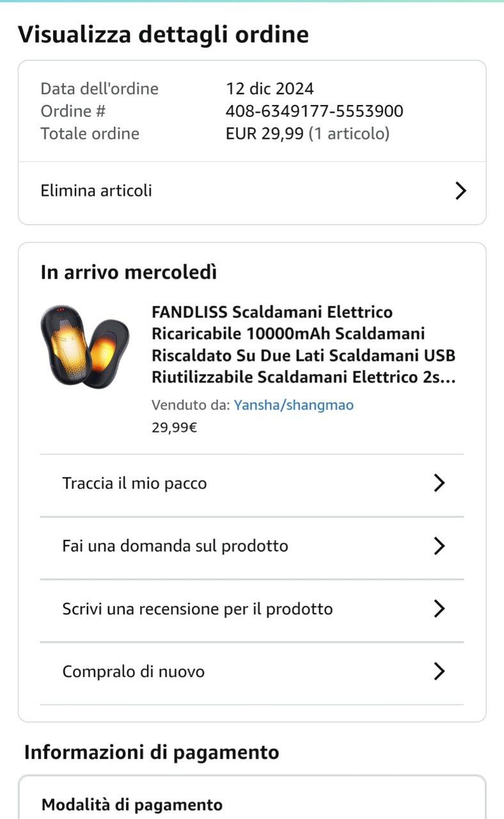Screen dimensions: 504x819
Task: Select the Elimina articoli option
Action: click(x=252, y=191)
